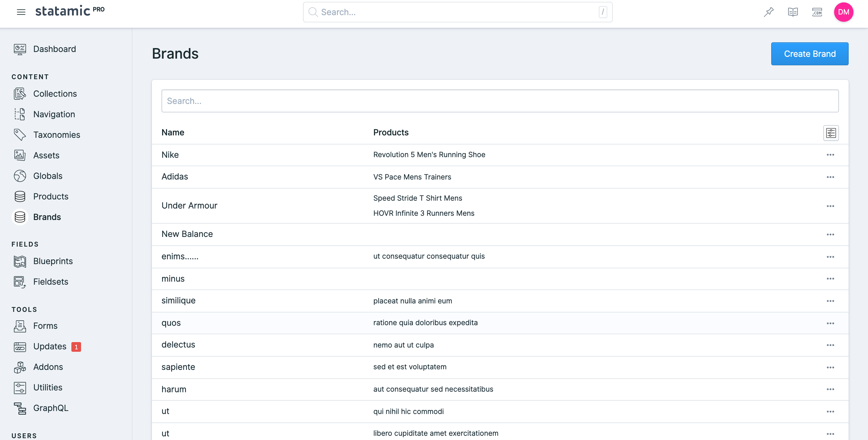Click the red Updates badge showing 1
Viewport: 868px width, 440px height.
click(x=76, y=347)
